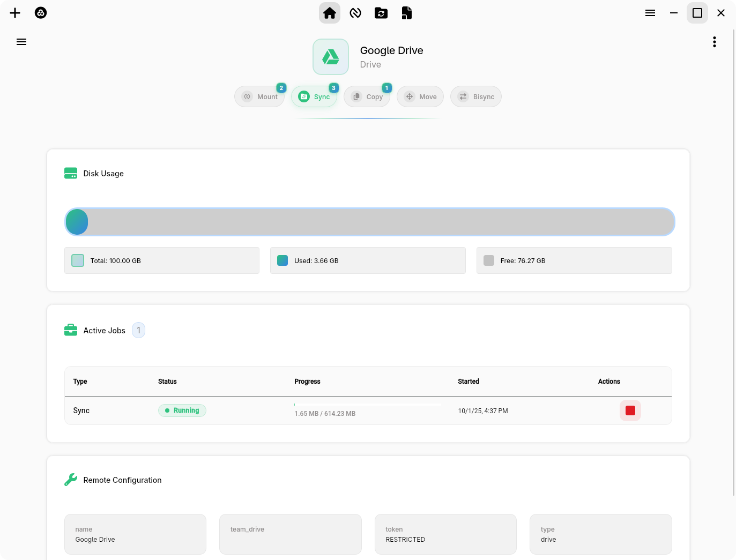This screenshot has height=560, width=736.
Task: Click the sync job progress bar
Action: 368,405
